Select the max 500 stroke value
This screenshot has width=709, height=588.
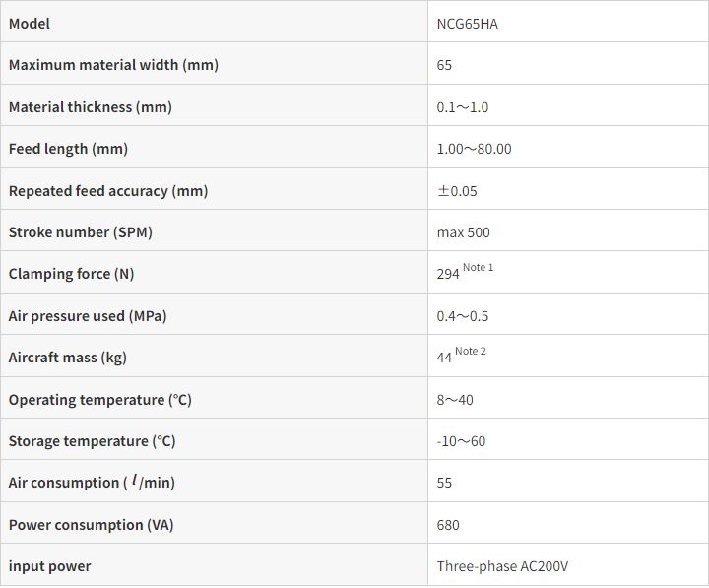pyautogui.click(x=463, y=232)
